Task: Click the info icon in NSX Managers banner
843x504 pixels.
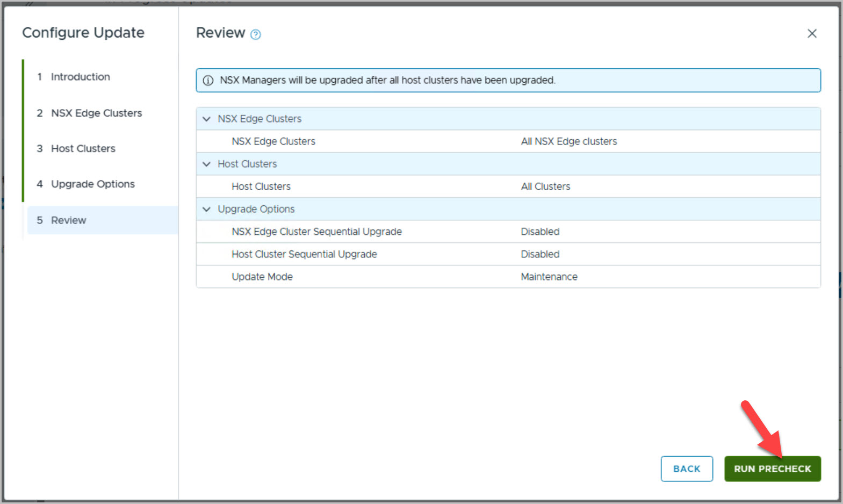Action: pyautogui.click(x=208, y=81)
